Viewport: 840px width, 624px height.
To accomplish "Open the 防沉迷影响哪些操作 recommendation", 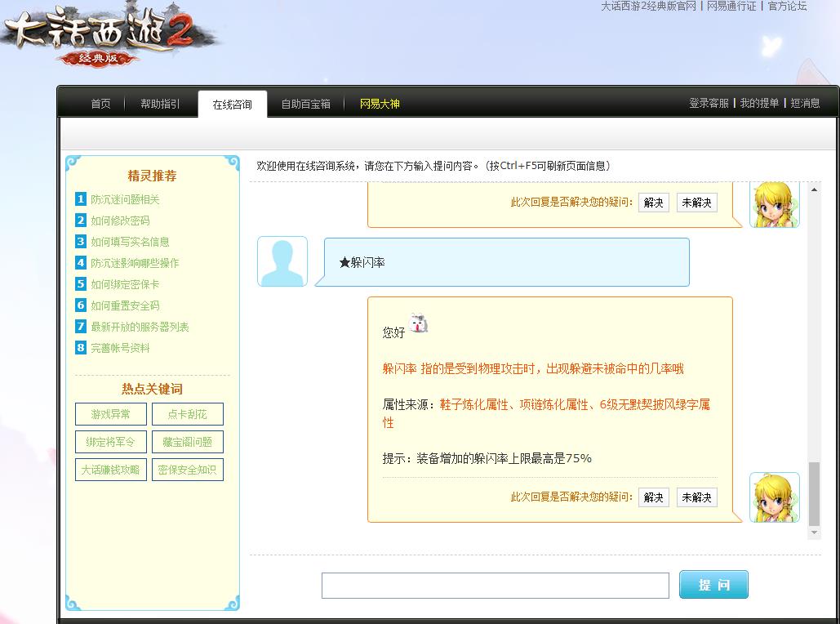I will coord(135,263).
